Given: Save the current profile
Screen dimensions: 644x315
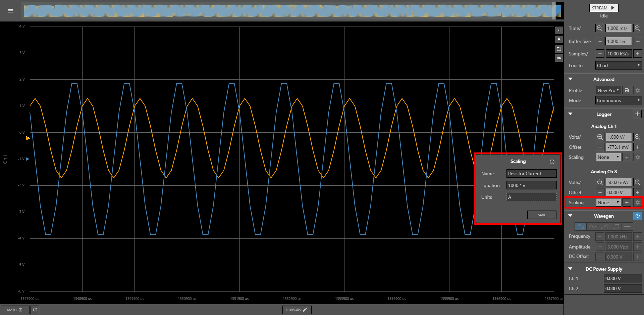Looking at the screenshot, I should 627,90.
